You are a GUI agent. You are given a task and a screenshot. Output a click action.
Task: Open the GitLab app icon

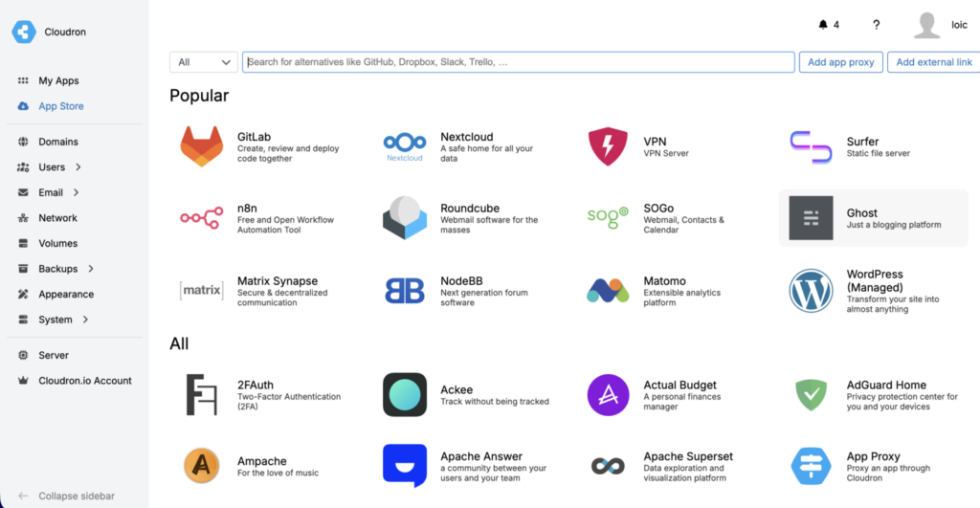click(201, 146)
